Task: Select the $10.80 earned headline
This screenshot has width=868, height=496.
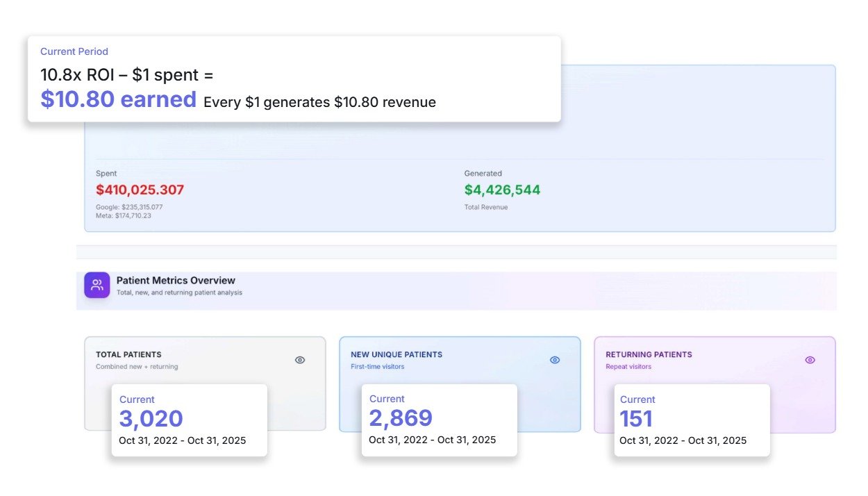Action: [x=118, y=100]
